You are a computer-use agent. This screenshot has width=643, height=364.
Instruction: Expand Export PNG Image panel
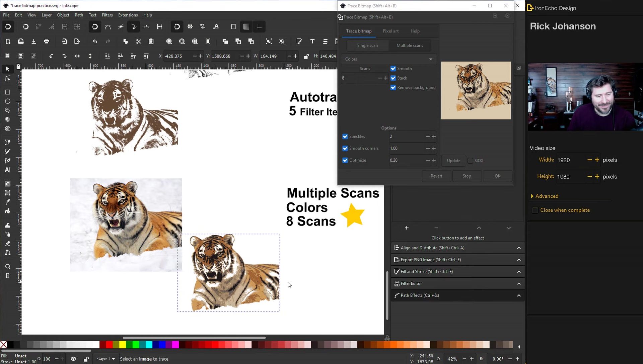(457, 260)
